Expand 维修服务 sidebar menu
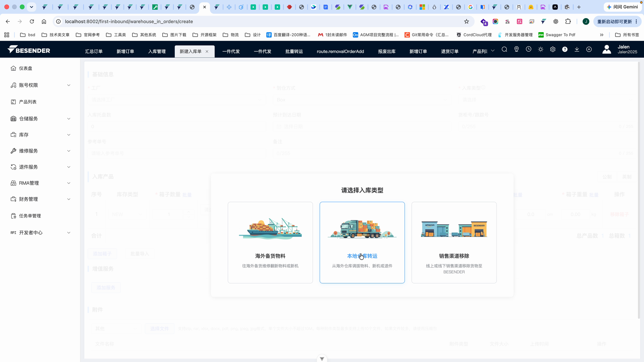This screenshot has width=644, height=362. pos(40,151)
